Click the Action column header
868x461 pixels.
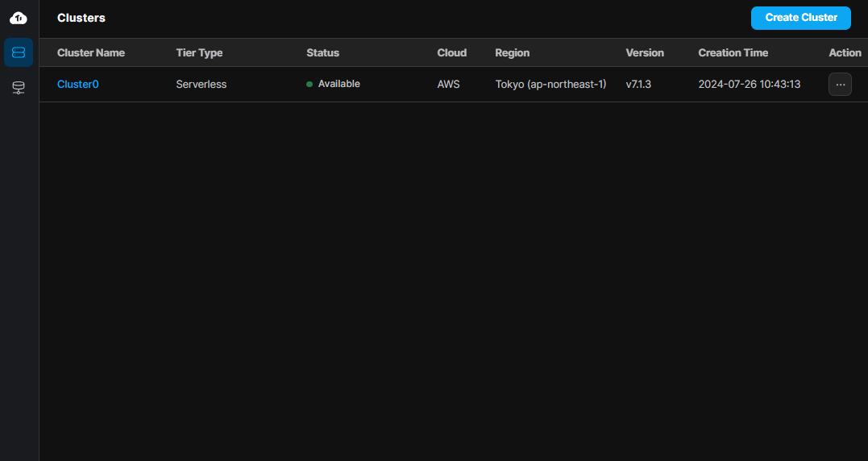pos(845,52)
